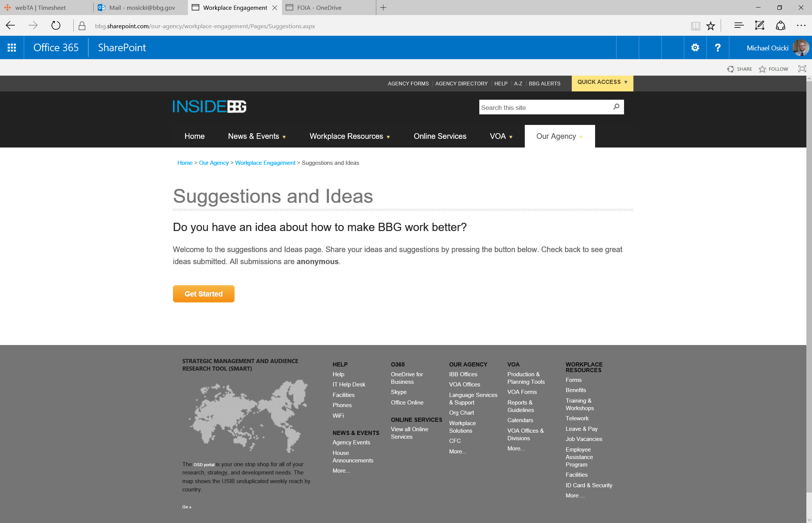Image resolution: width=812 pixels, height=523 pixels.
Task: Click the browser address bar URL
Action: tap(205, 26)
